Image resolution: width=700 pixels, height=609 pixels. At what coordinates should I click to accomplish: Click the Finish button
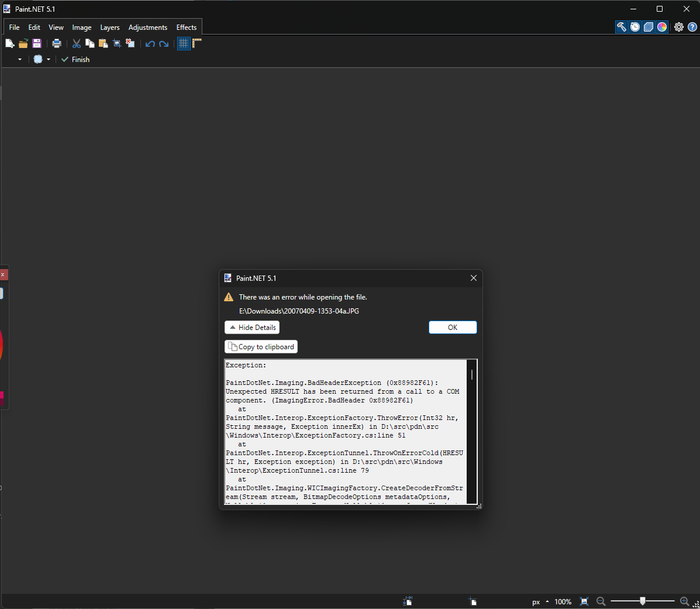[75, 60]
